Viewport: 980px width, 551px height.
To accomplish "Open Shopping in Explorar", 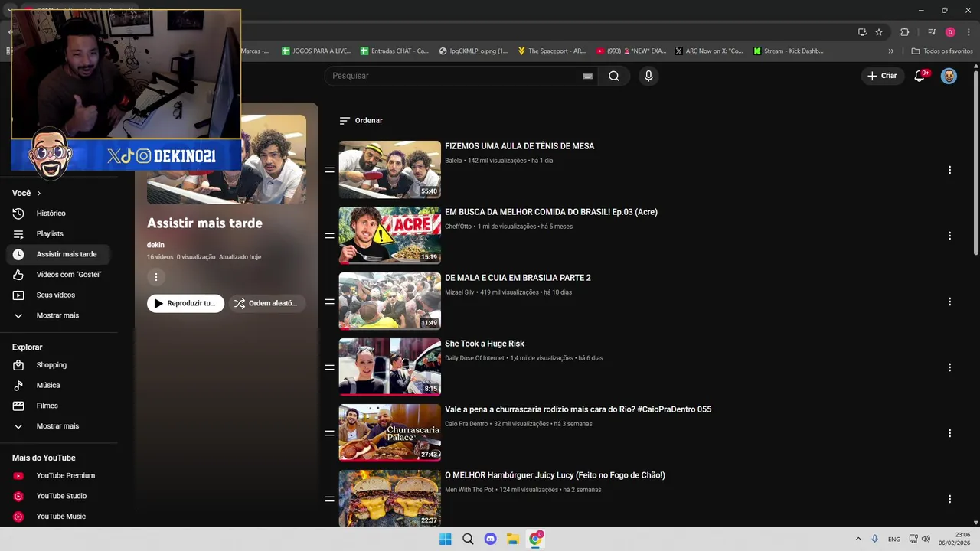I will pyautogui.click(x=57, y=365).
